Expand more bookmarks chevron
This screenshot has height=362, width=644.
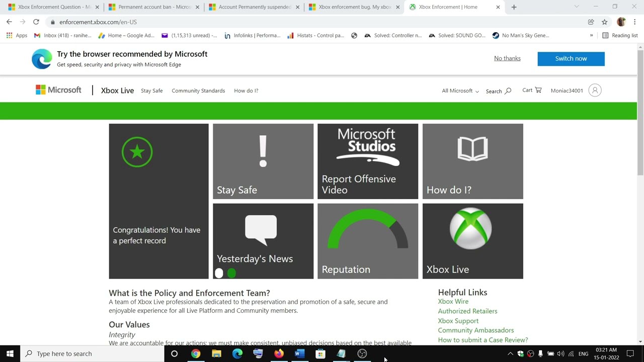pyautogui.click(x=591, y=35)
